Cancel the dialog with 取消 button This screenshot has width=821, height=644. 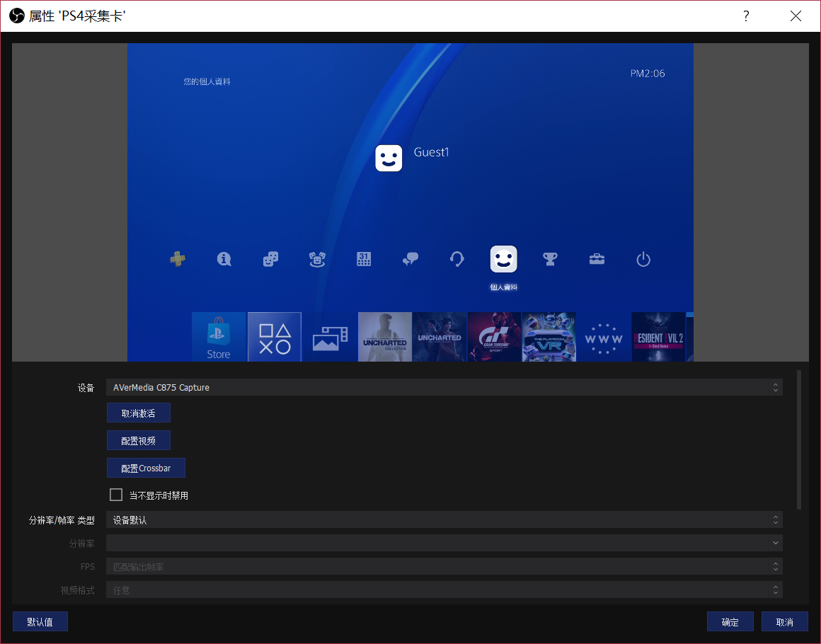tap(785, 621)
